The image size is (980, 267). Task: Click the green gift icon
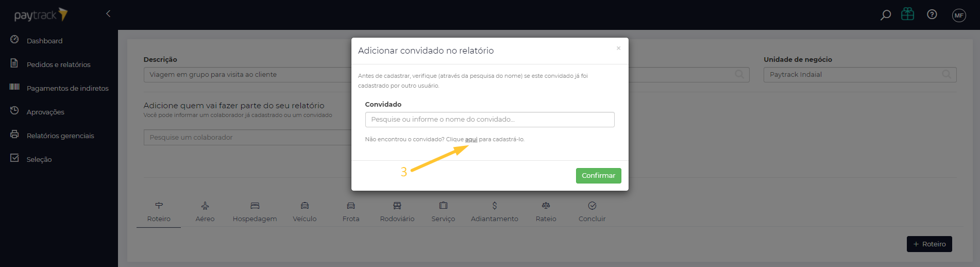click(x=908, y=14)
